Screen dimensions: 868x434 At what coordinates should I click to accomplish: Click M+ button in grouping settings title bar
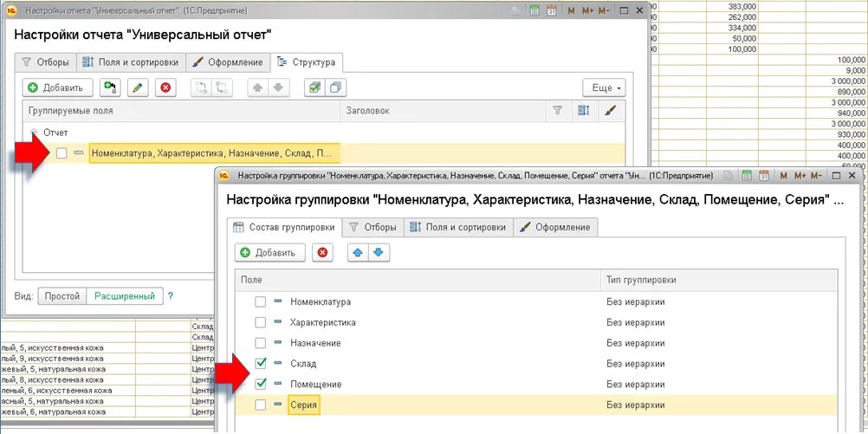(x=800, y=176)
